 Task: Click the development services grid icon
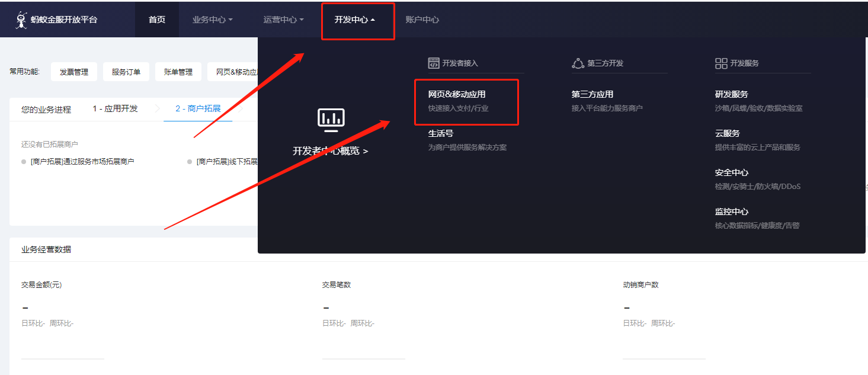point(721,63)
